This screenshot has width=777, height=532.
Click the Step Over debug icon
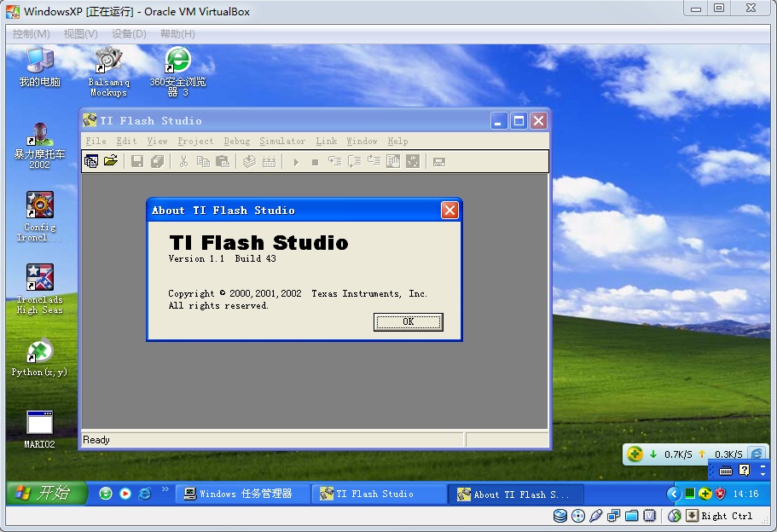click(354, 161)
